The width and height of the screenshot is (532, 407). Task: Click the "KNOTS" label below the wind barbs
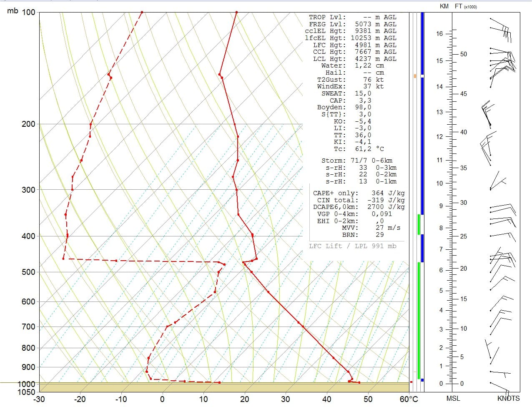coord(508,398)
